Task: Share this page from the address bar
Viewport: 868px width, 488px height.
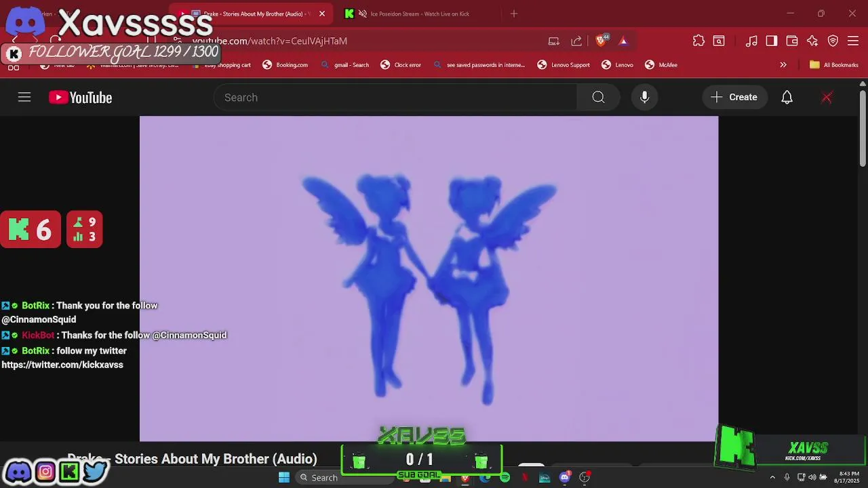Action: [x=576, y=41]
